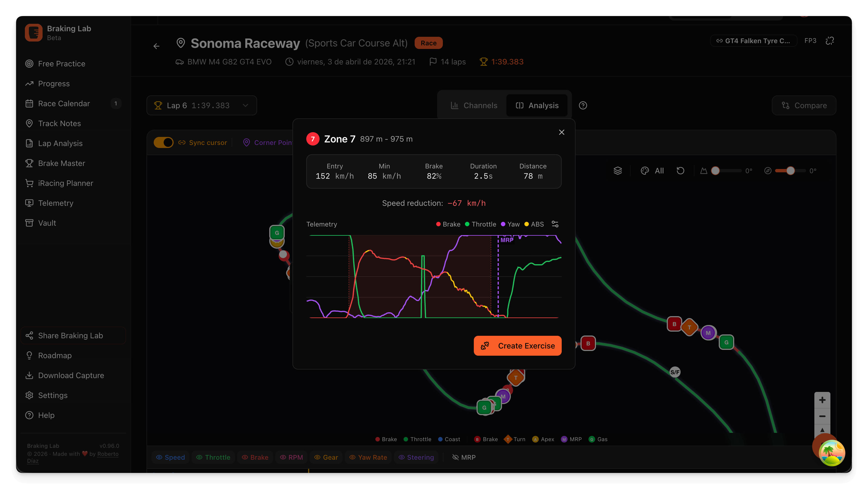
Task: Open the help question-mark icon beside Analysis
Action: 583,105
